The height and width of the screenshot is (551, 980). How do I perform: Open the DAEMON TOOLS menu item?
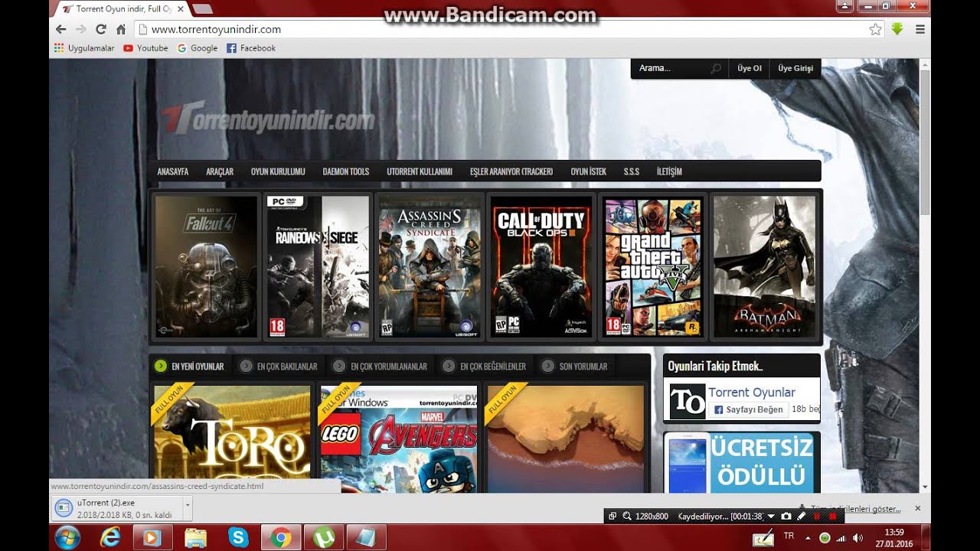[x=346, y=171]
